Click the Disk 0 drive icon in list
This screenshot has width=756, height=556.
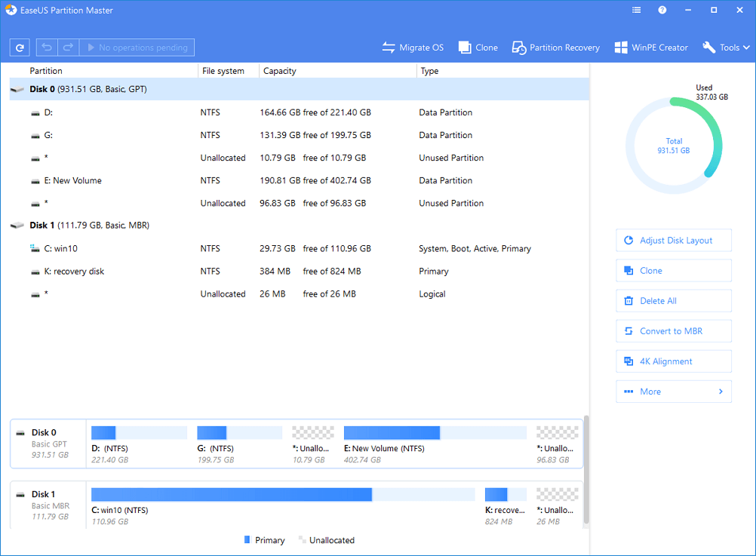pos(17,89)
